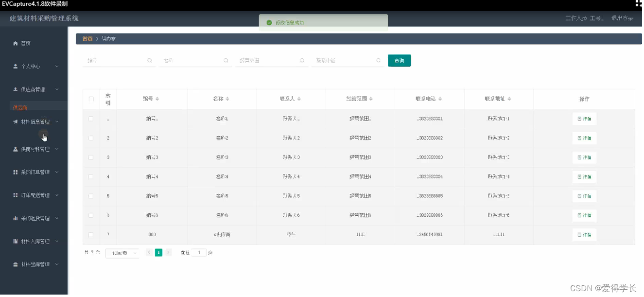Open 详情 for row 编号4

[584, 177]
